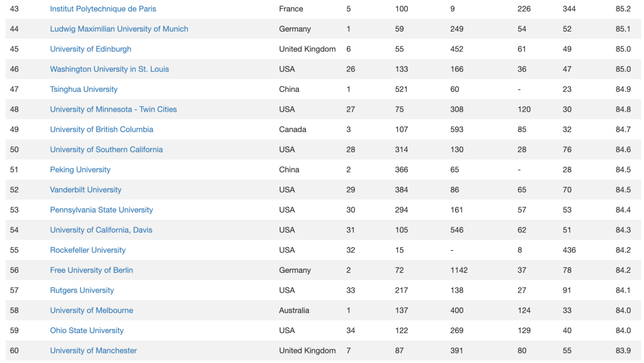Open University of Southern California link
644x363 pixels.
(106, 150)
